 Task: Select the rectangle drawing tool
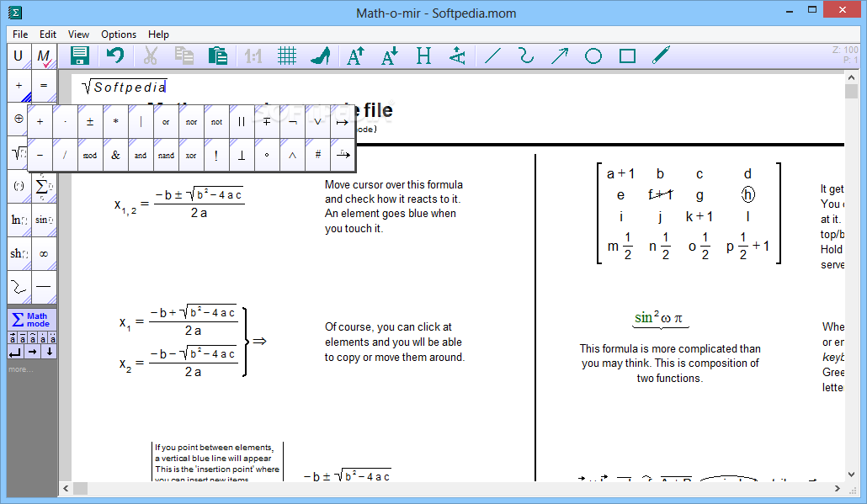click(x=627, y=56)
